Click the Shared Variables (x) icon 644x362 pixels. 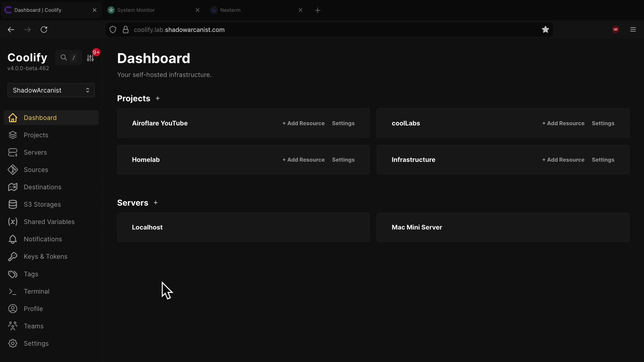pos(13,222)
